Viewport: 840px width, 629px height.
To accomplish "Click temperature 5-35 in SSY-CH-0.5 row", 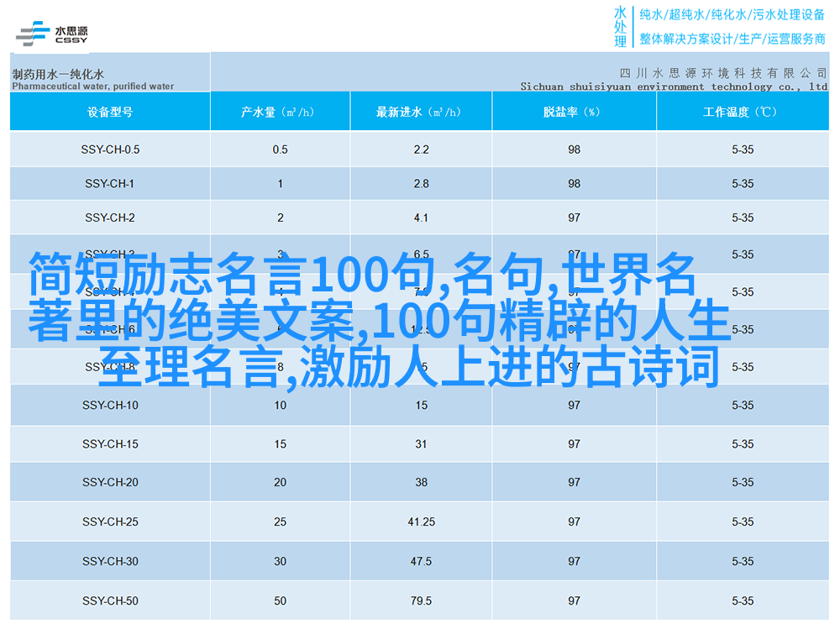I will (743, 149).
